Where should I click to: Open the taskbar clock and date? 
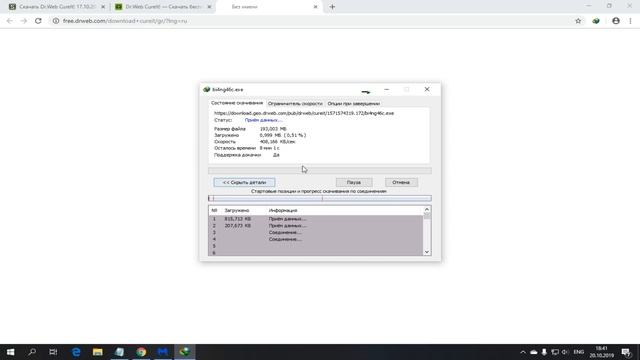pos(602,352)
